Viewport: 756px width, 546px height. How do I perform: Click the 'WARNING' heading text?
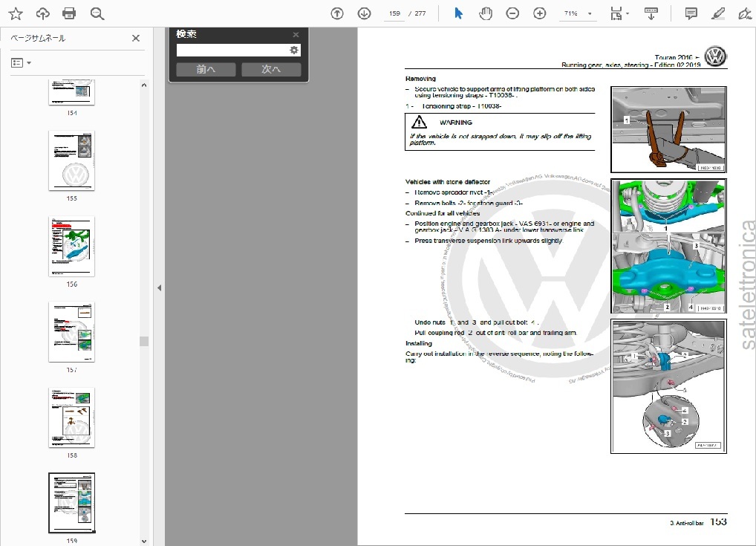[x=456, y=123]
